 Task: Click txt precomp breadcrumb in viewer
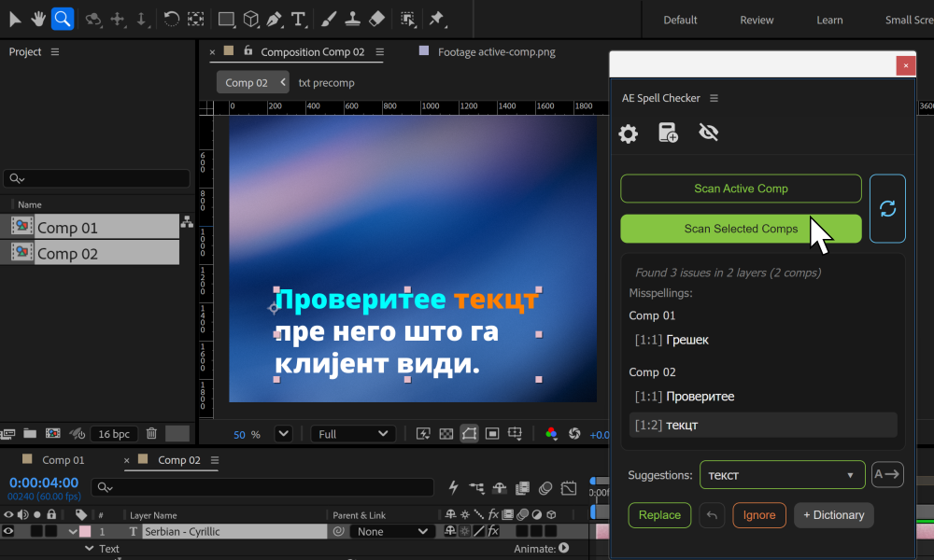click(x=326, y=83)
